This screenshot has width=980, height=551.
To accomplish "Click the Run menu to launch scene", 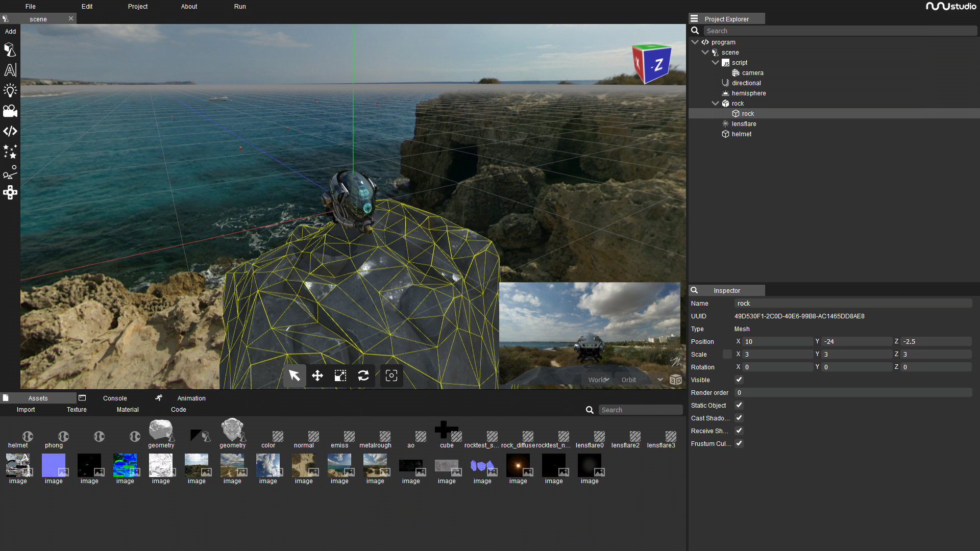I will coord(239,7).
